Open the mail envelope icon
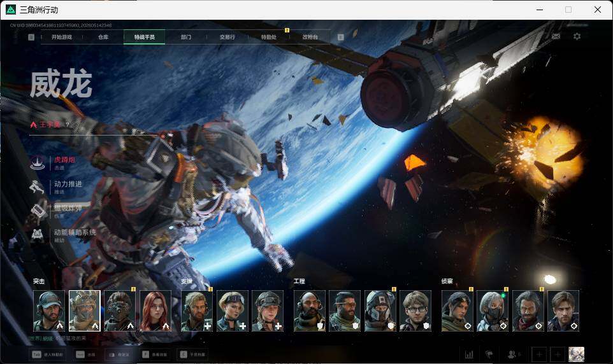Screen dimensions: 613x364 tap(556, 36)
